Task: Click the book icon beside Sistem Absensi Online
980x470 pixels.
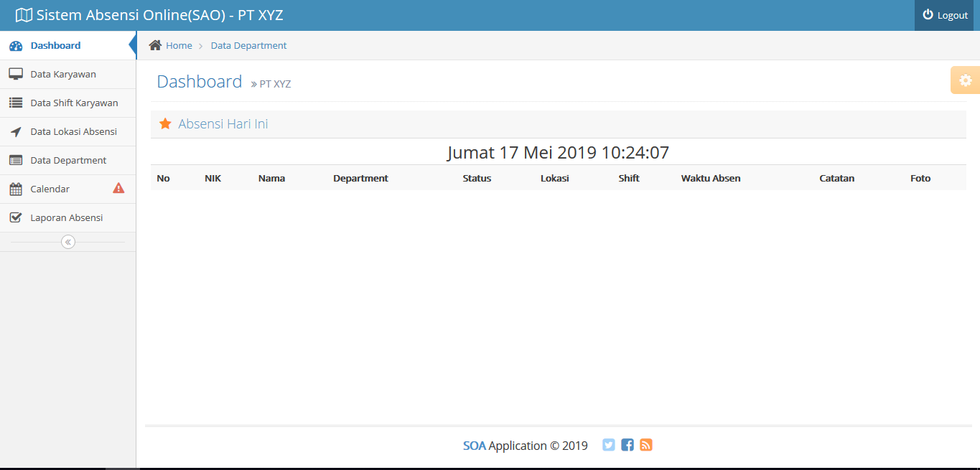Action: [25, 13]
